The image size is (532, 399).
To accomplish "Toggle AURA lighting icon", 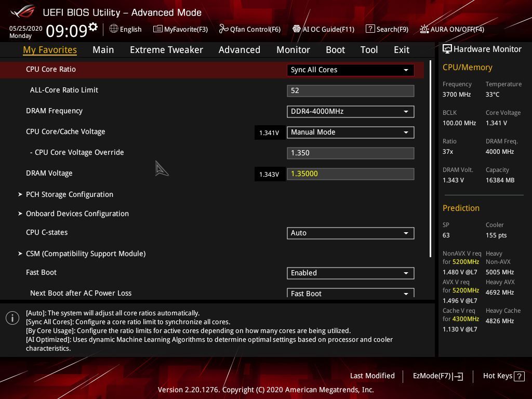I will 424,29.
